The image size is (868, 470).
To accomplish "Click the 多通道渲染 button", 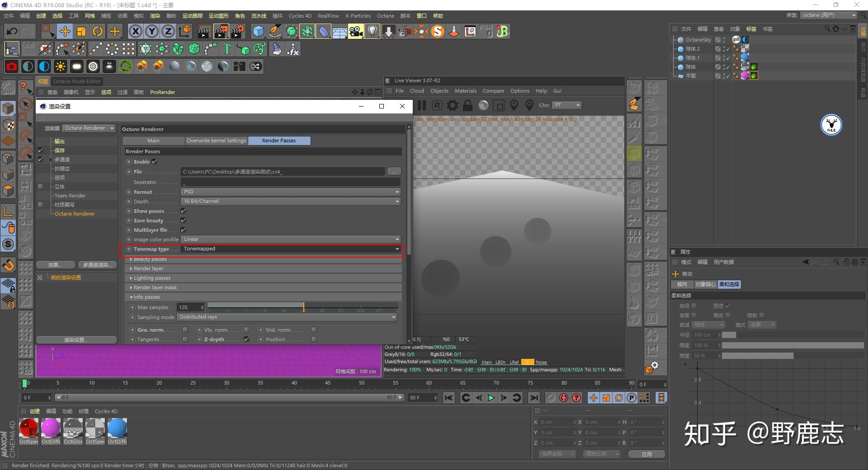I will tap(97, 265).
